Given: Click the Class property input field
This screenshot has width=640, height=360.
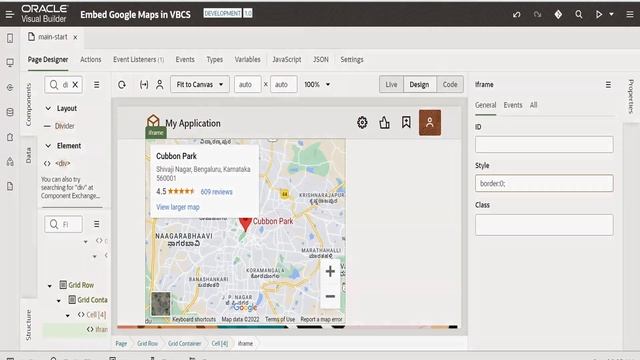Looking at the screenshot, I should tap(544, 225).
